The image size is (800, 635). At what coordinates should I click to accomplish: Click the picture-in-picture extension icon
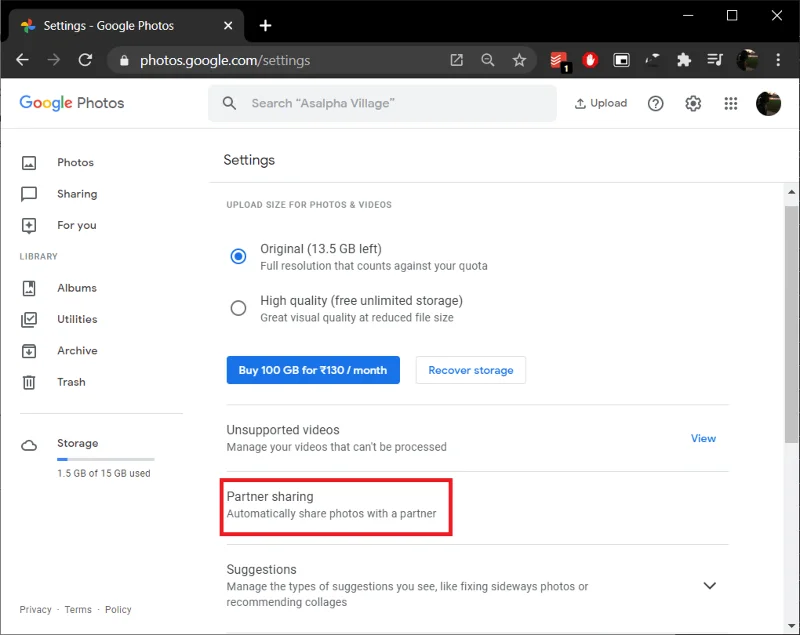[621, 60]
